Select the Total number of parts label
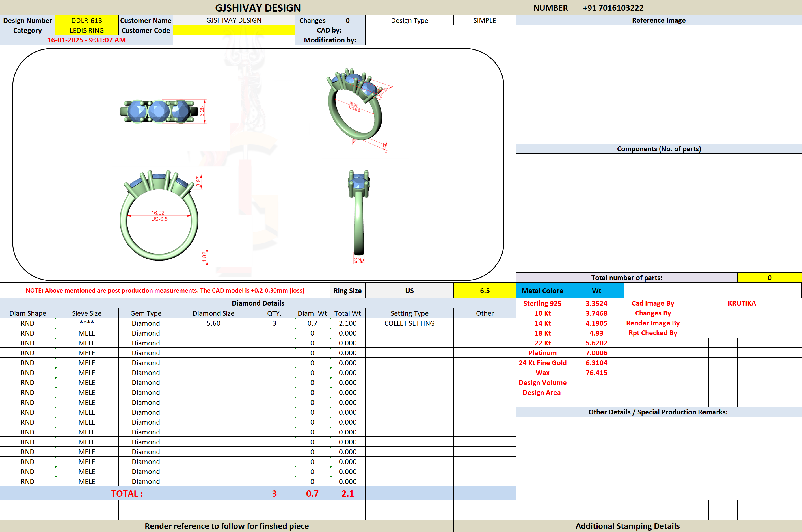 pyautogui.click(x=626, y=278)
